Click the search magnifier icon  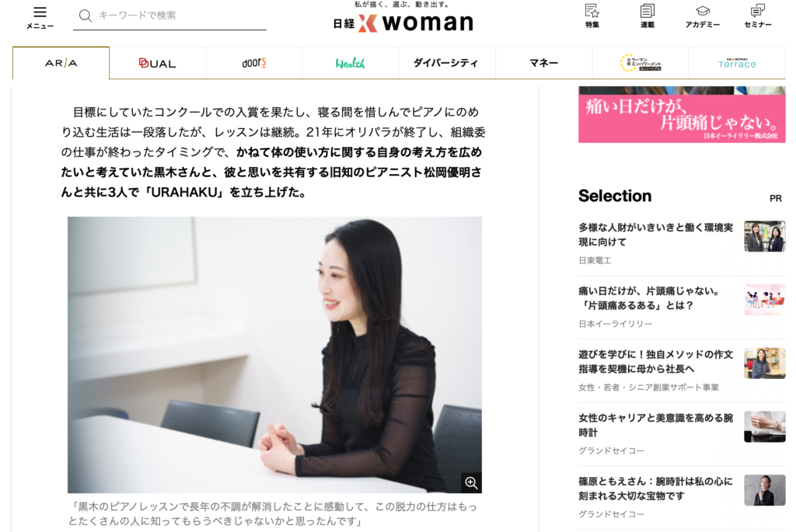[86, 16]
